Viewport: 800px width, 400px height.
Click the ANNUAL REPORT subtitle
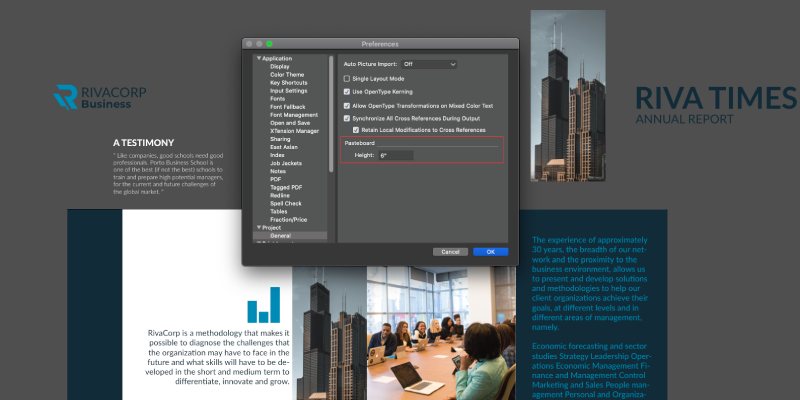click(x=684, y=119)
